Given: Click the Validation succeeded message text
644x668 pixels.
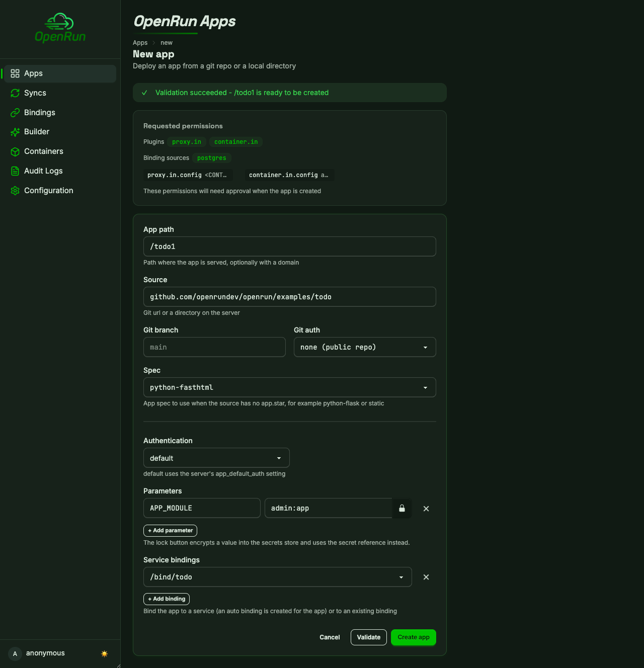Looking at the screenshot, I should click(x=242, y=93).
